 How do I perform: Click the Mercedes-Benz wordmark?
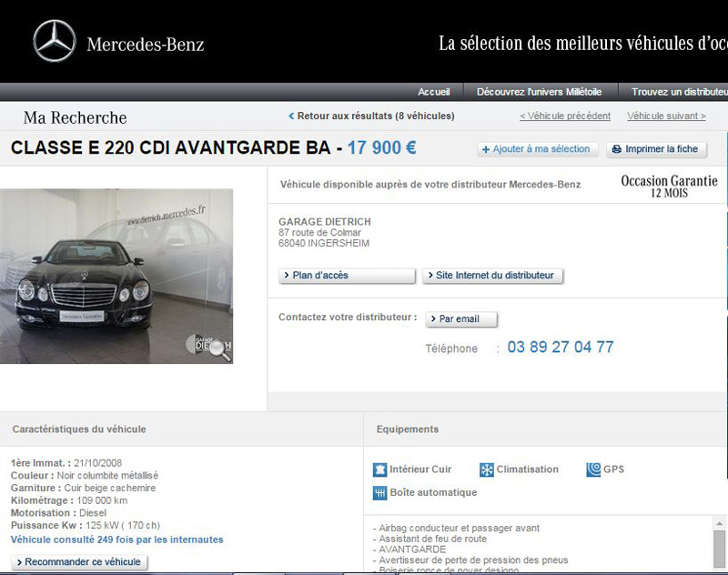point(146,45)
